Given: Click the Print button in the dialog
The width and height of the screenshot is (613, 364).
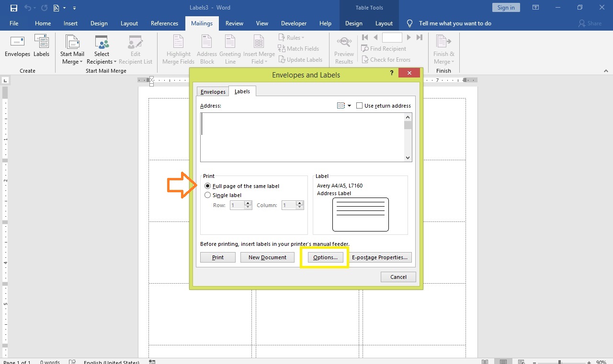Looking at the screenshot, I should [218, 257].
